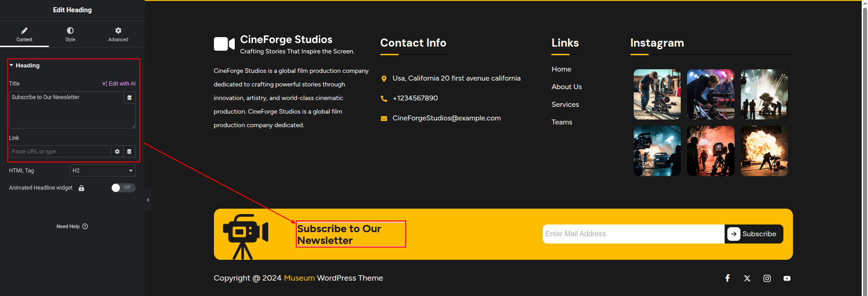
Task: Click dynamic tags icon in Link field
Action: (129, 152)
